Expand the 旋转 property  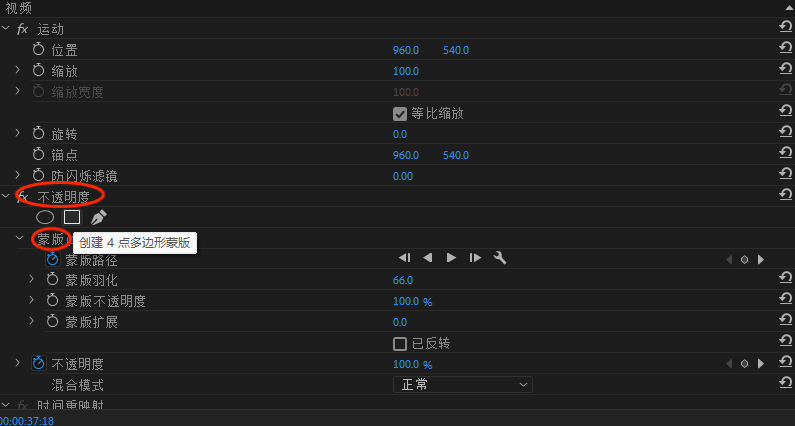17,133
